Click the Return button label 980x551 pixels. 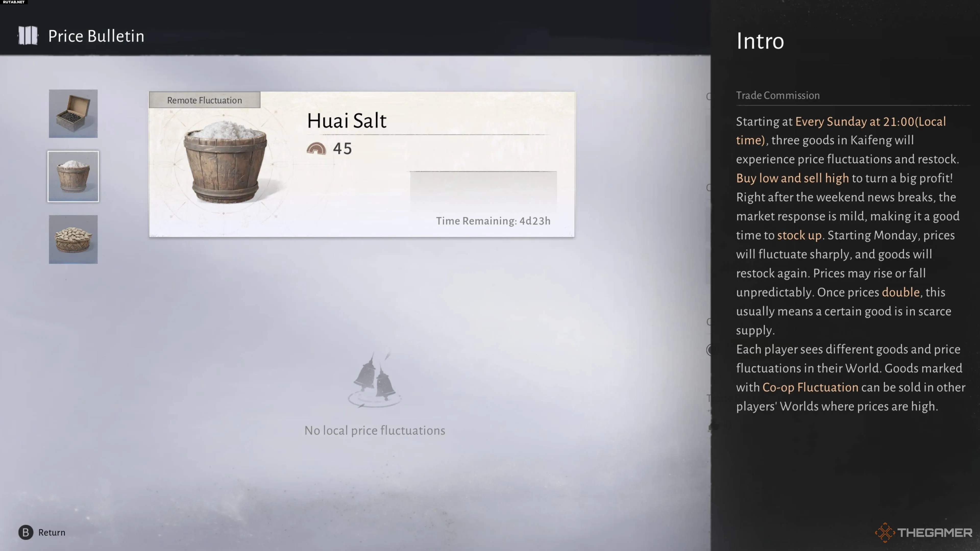52,532
